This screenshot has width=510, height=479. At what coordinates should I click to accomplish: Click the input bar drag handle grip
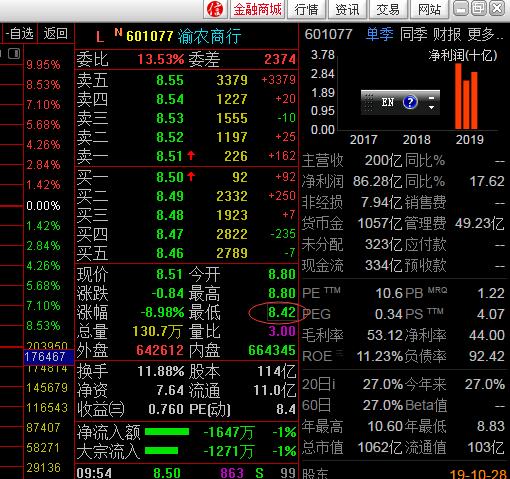point(368,102)
